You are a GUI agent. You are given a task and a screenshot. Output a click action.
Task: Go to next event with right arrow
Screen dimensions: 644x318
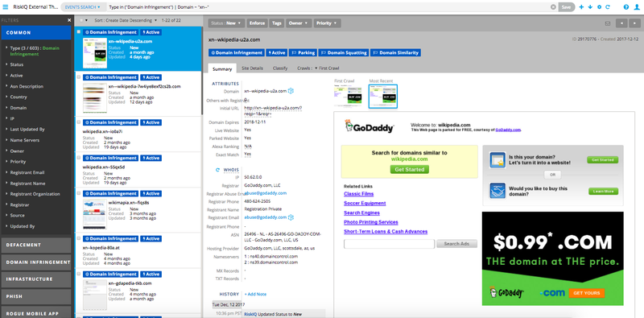(634, 23)
